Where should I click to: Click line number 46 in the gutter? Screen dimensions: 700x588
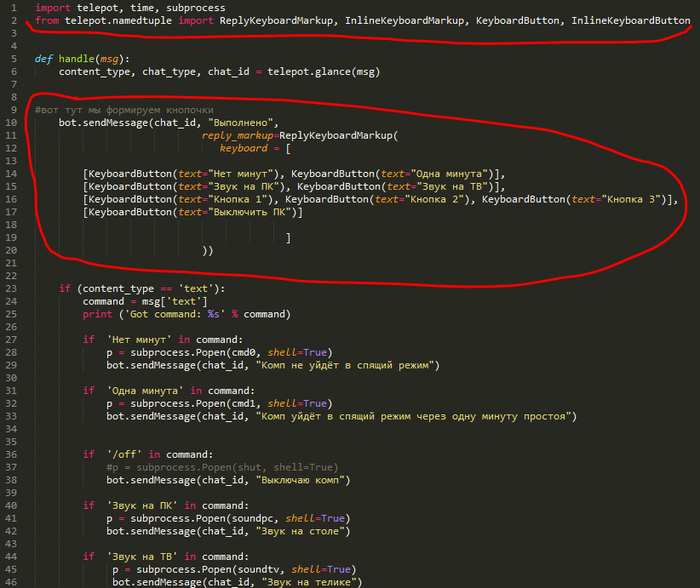tap(11, 582)
